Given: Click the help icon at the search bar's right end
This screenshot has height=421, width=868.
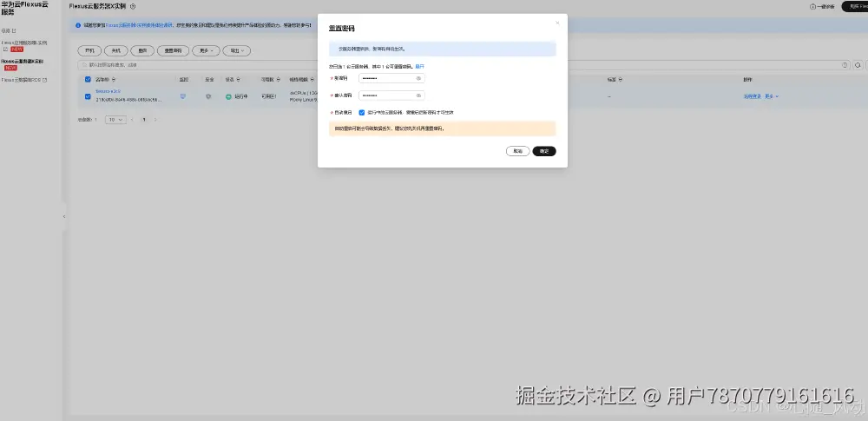Looking at the screenshot, I should 845,65.
